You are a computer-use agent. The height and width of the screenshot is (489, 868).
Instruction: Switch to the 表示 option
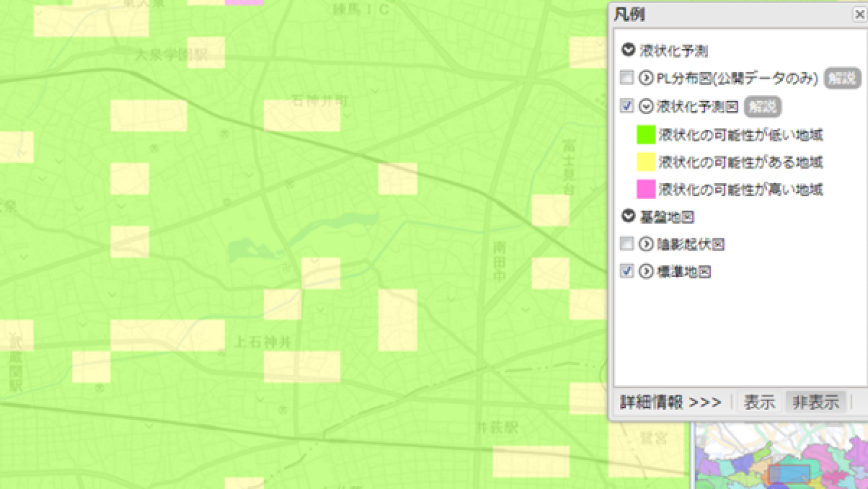pos(759,402)
